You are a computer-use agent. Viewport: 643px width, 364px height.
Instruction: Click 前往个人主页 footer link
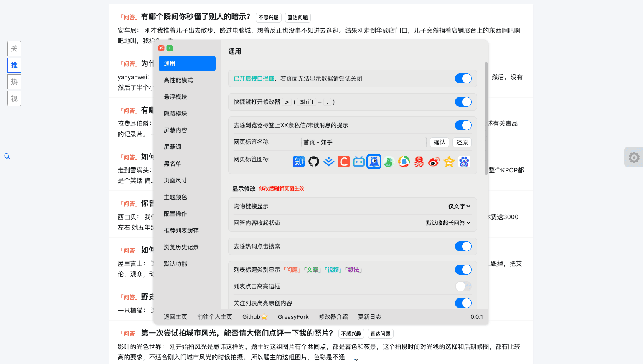click(215, 317)
